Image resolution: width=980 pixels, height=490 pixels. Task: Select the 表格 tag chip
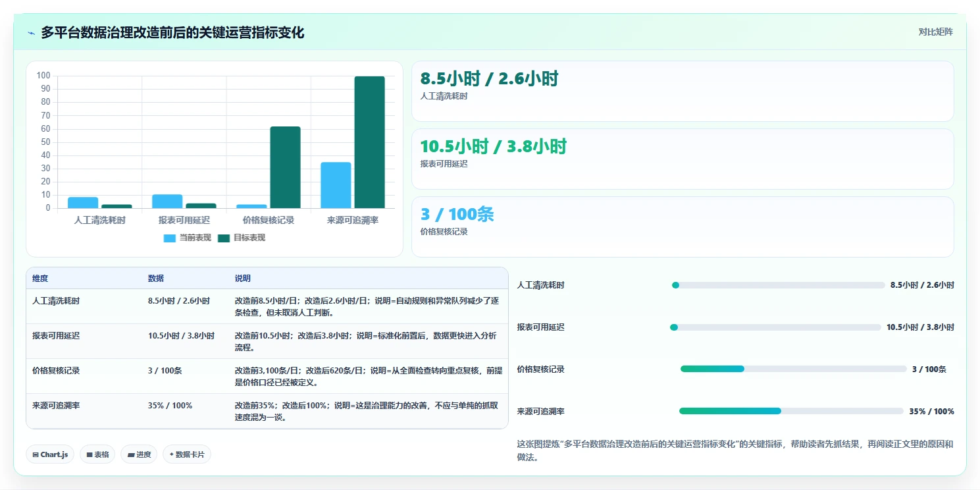coord(97,454)
